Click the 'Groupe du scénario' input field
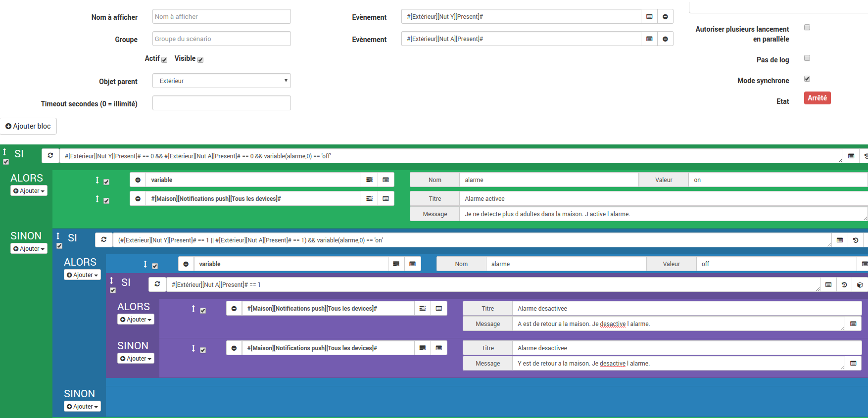The width and height of the screenshot is (868, 418). 222,39
